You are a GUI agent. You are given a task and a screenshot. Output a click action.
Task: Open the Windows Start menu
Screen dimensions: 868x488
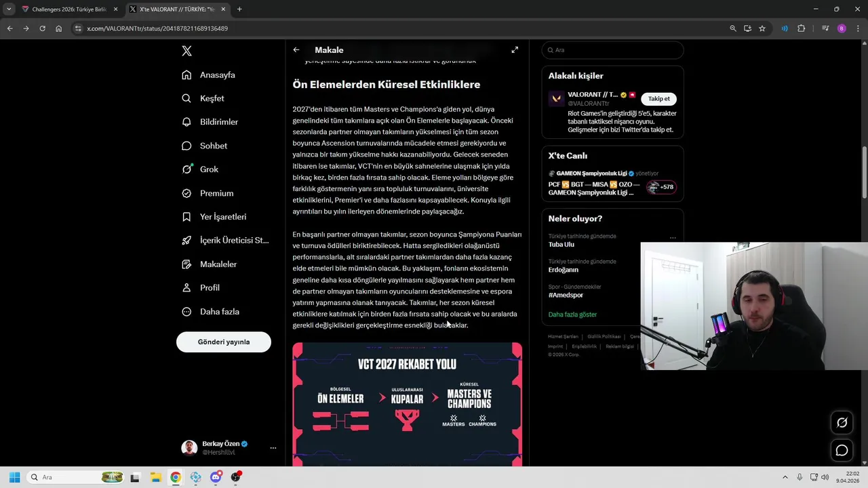pos(14,477)
